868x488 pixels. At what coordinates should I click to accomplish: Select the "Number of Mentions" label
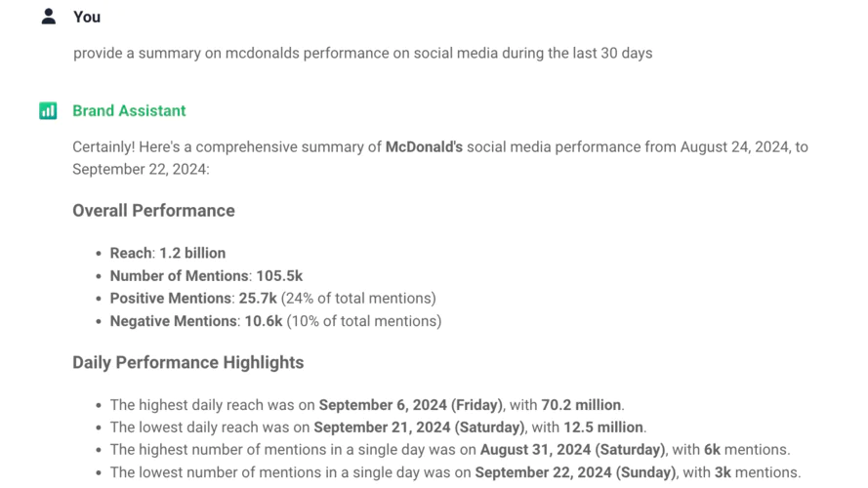click(x=179, y=276)
